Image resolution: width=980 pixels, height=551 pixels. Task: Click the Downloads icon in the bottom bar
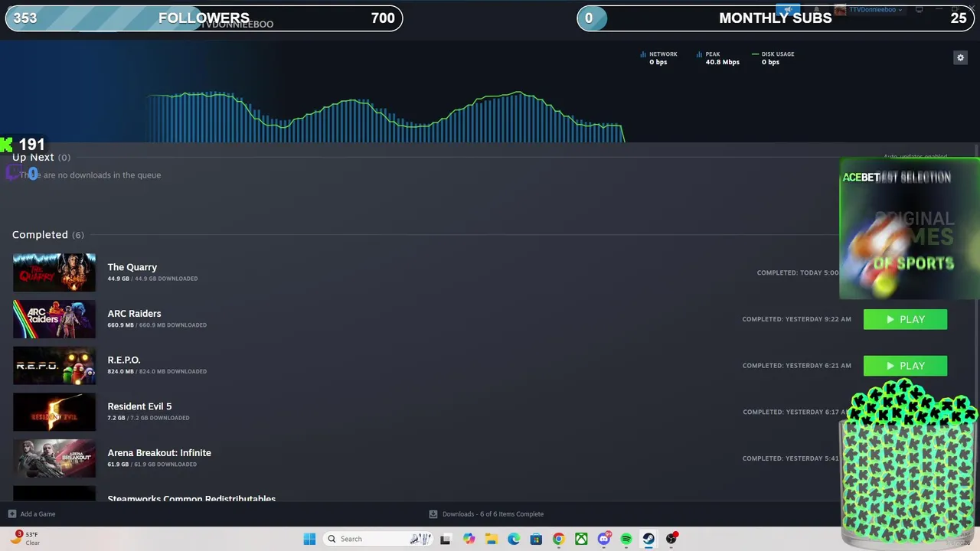click(x=433, y=514)
